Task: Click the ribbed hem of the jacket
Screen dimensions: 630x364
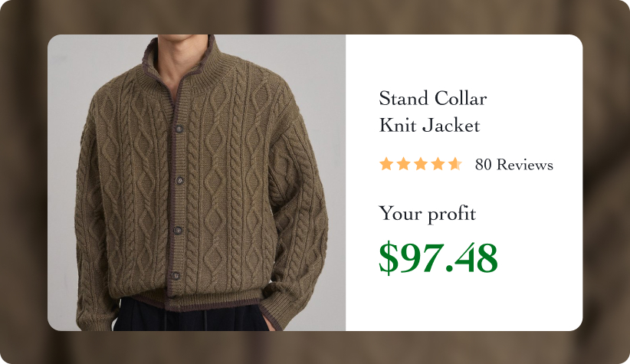Action: pyautogui.click(x=197, y=300)
